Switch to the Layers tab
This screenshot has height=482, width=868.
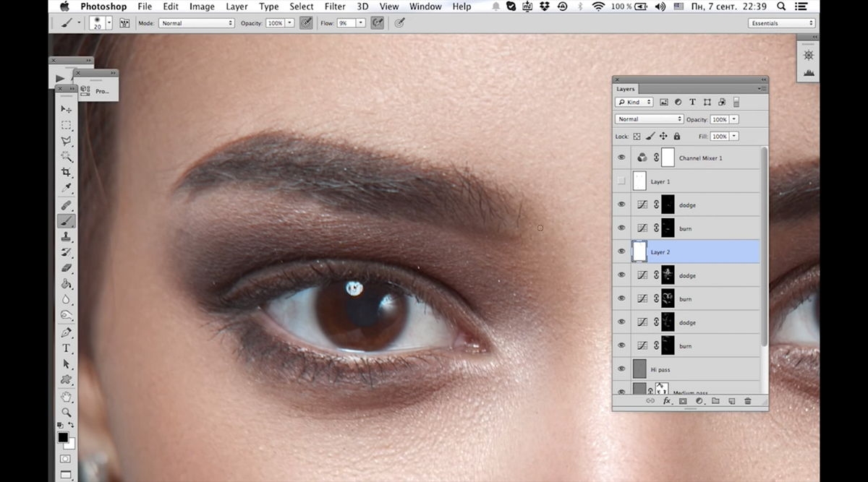pyautogui.click(x=625, y=89)
